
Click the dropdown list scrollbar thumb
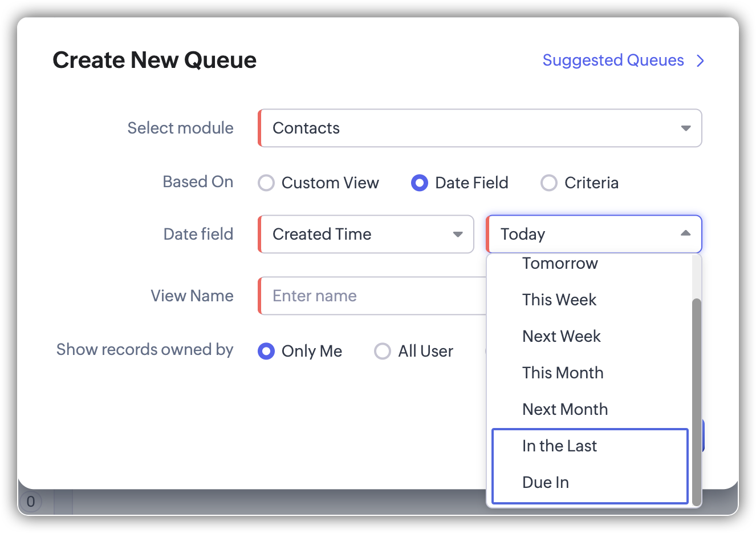pos(696,399)
